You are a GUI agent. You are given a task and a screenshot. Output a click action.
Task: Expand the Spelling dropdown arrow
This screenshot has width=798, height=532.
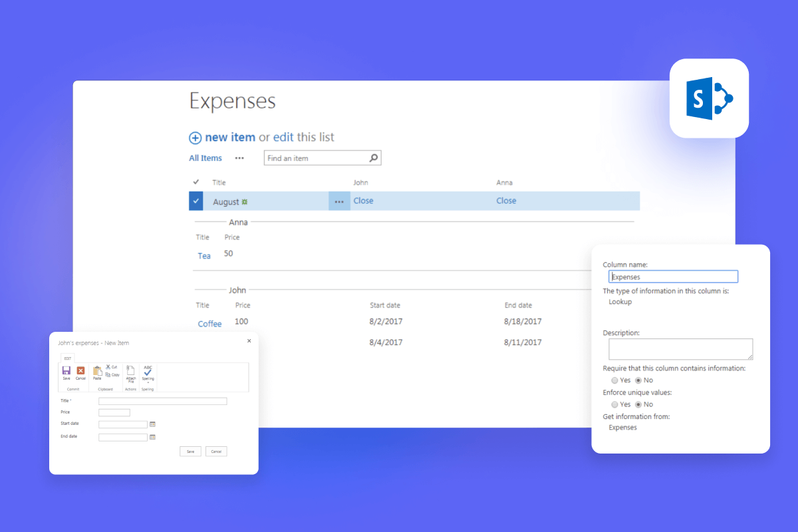[148, 382]
